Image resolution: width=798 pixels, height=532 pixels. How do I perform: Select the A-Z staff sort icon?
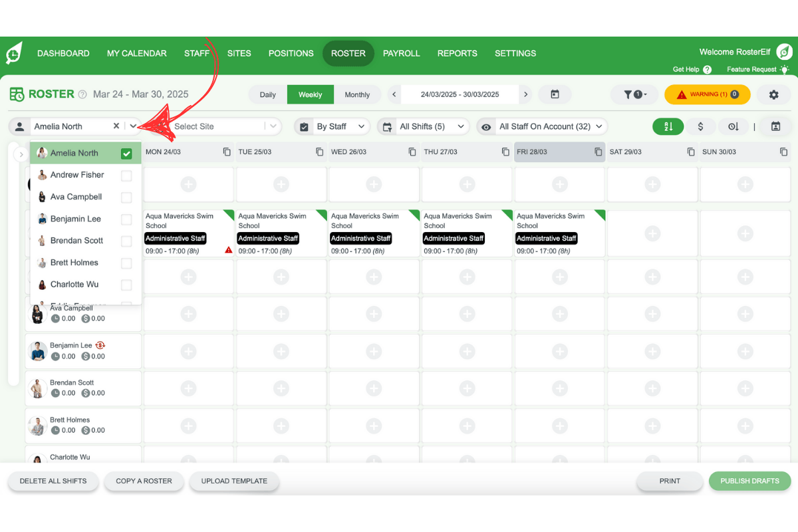[668, 126]
